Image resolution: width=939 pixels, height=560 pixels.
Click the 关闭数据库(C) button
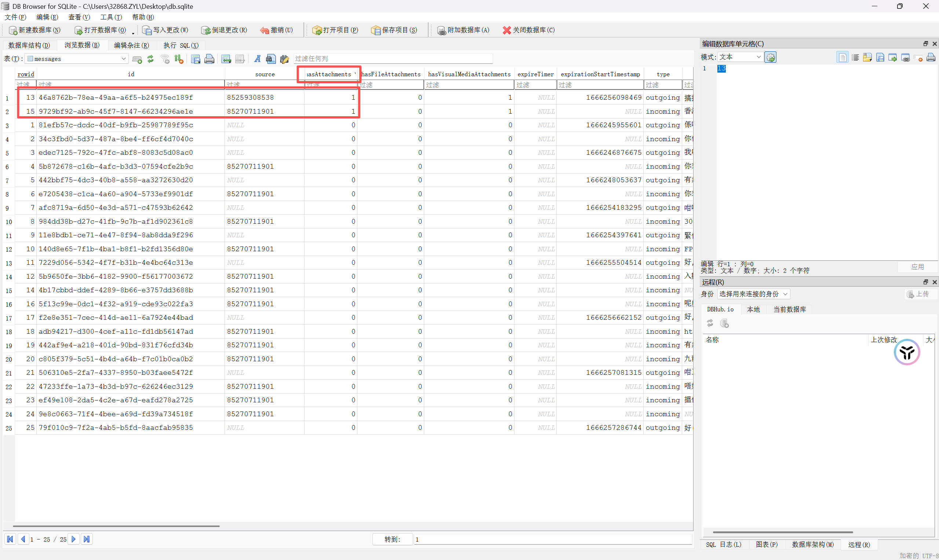529,30
